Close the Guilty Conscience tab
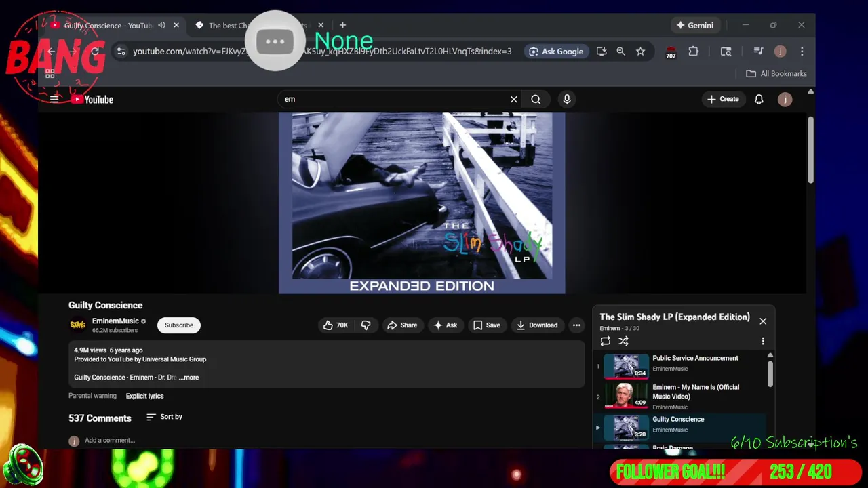 click(x=176, y=26)
